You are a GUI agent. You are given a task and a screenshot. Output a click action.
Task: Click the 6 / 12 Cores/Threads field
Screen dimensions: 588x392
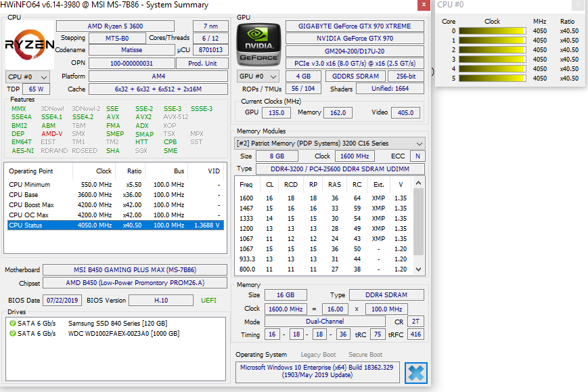click(x=210, y=39)
